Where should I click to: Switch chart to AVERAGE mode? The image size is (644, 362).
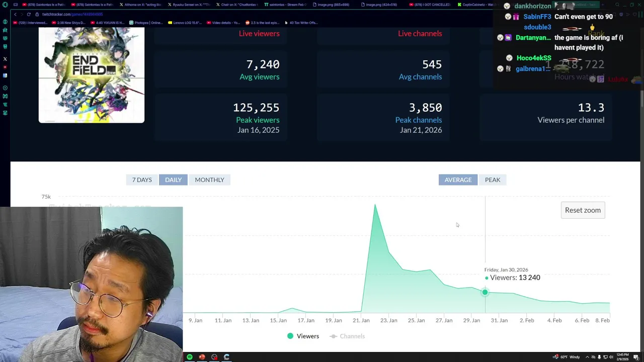click(458, 179)
